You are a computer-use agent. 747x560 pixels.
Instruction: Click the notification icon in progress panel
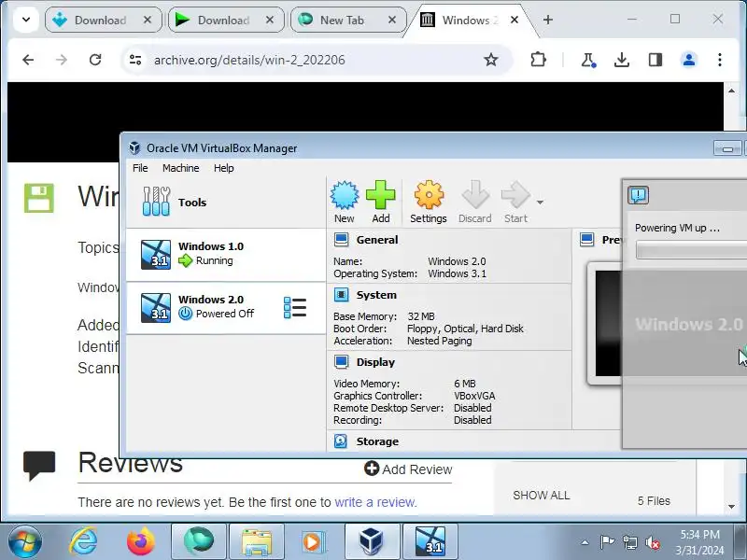[x=639, y=195]
